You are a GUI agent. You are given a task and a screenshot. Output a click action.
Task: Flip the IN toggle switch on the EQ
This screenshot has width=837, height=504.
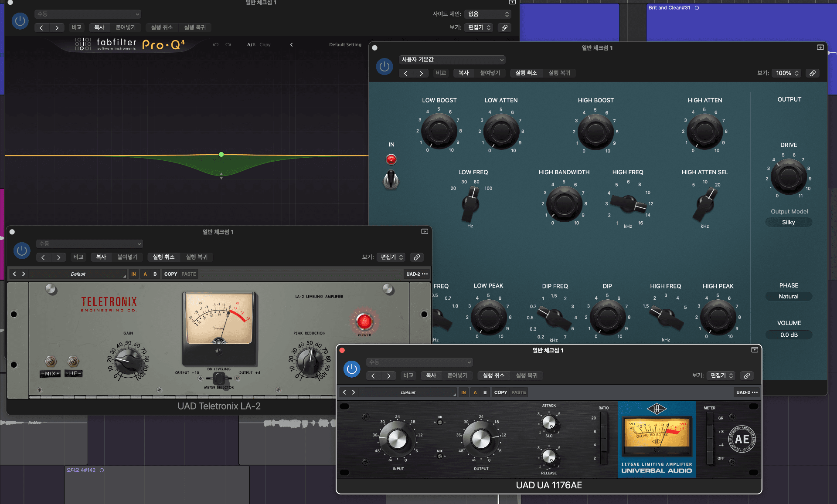click(x=391, y=179)
